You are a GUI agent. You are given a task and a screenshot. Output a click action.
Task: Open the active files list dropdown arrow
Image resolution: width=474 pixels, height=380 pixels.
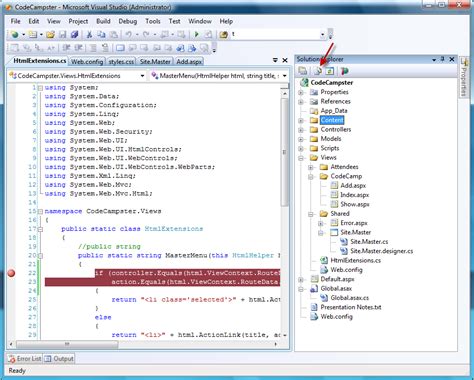[x=275, y=60]
